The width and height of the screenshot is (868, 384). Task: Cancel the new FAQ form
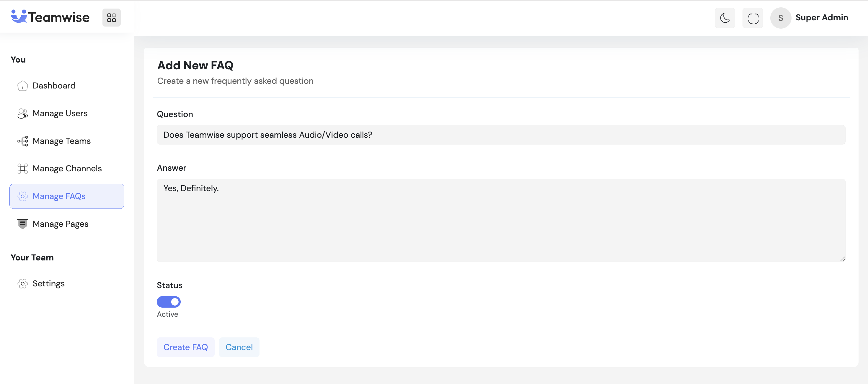point(239,347)
